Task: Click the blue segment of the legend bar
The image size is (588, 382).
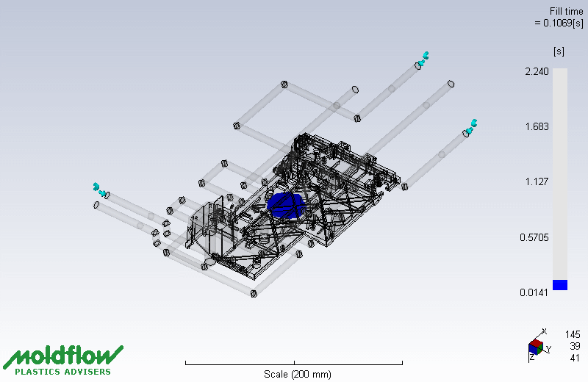Action: [x=560, y=285]
